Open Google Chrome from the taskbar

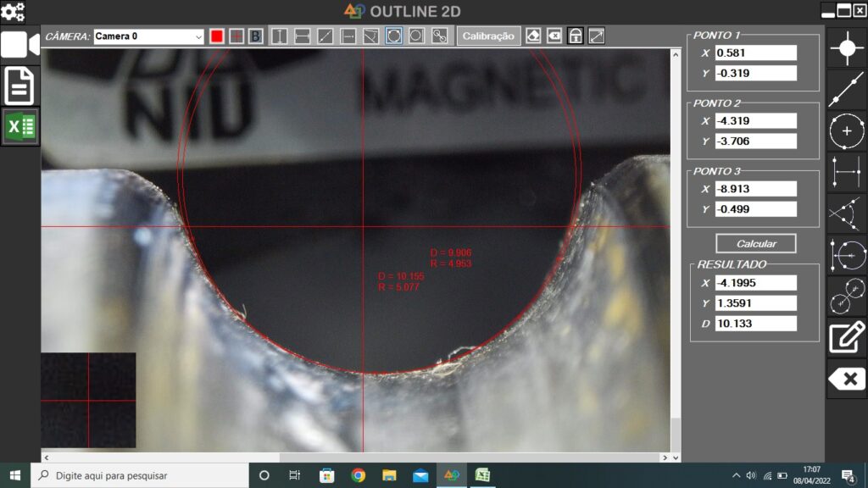point(358,475)
